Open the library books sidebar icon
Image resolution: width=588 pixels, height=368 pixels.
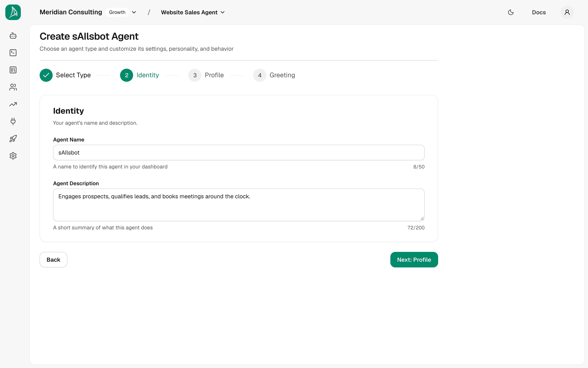click(x=13, y=70)
